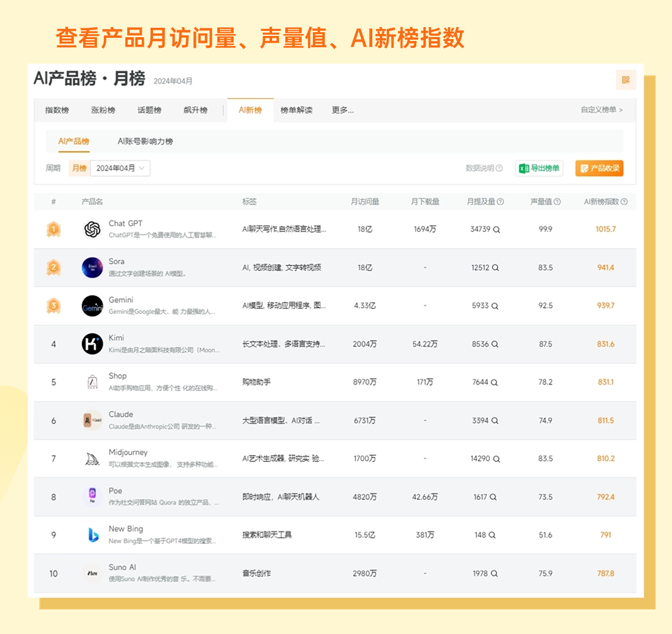Click the 15.5亿 visits cell for New Bing
The width and height of the screenshot is (672, 634).
pyautogui.click(x=365, y=535)
